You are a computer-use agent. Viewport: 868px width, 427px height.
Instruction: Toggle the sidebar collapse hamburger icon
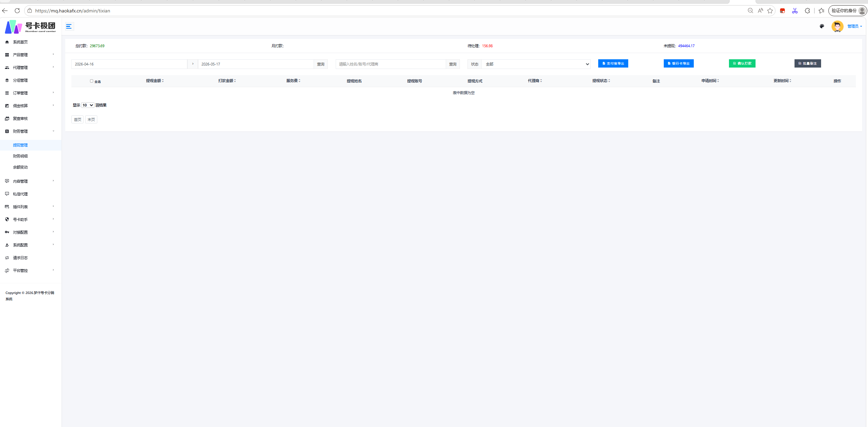(x=69, y=26)
